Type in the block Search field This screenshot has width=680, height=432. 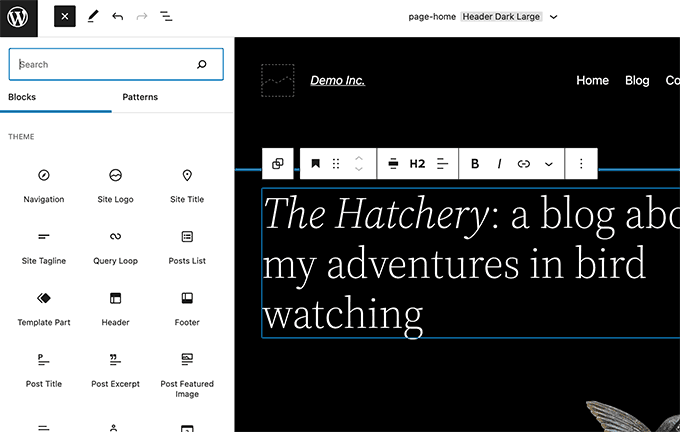105,65
